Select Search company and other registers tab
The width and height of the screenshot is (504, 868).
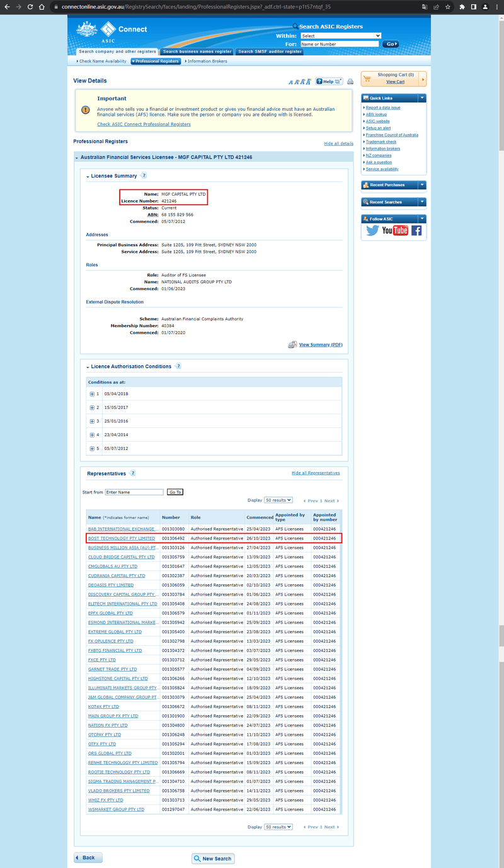[118, 52]
